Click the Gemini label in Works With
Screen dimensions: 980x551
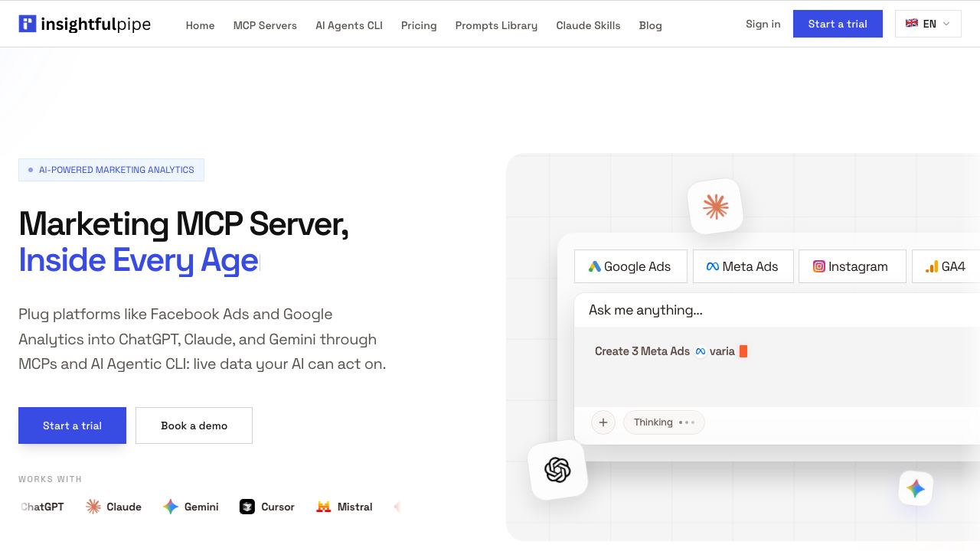[x=201, y=507]
